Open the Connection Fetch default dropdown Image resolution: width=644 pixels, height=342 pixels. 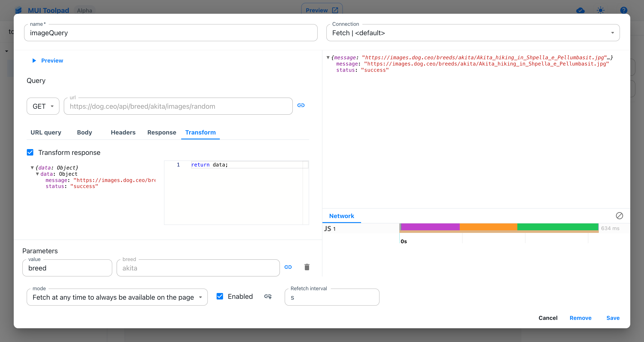tap(473, 32)
